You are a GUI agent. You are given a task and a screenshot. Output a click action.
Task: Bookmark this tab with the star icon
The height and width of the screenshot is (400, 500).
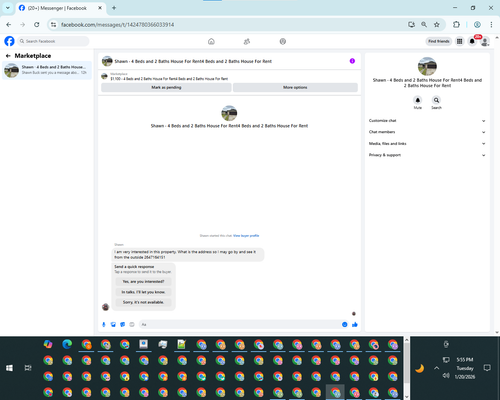click(x=437, y=24)
